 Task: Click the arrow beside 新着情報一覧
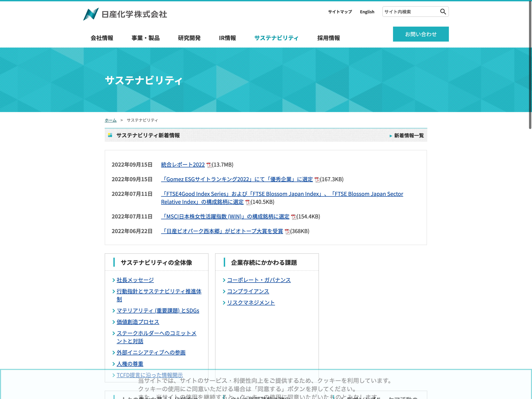(x=391, y=136)
